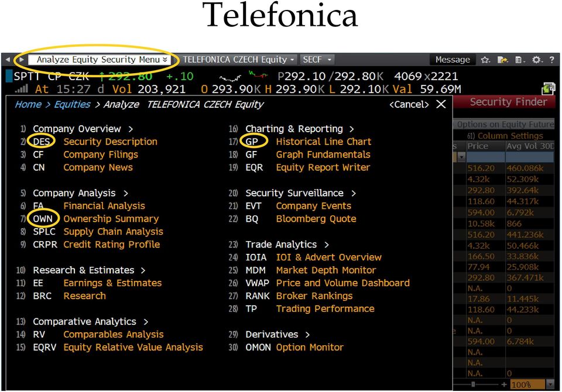Open the SECF function dropdown
The width and height of the screenshot is (562, 392).
coord(317,60)
